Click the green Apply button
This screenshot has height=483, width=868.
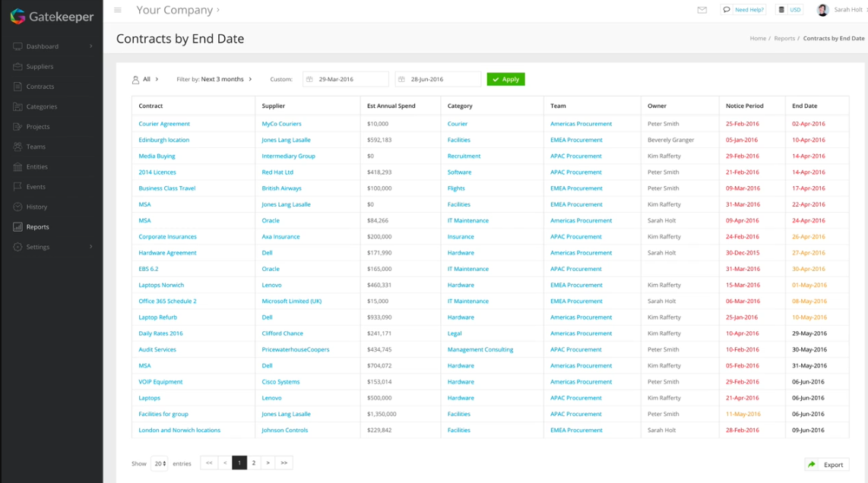pyautogui.click(x=506, y=79)
